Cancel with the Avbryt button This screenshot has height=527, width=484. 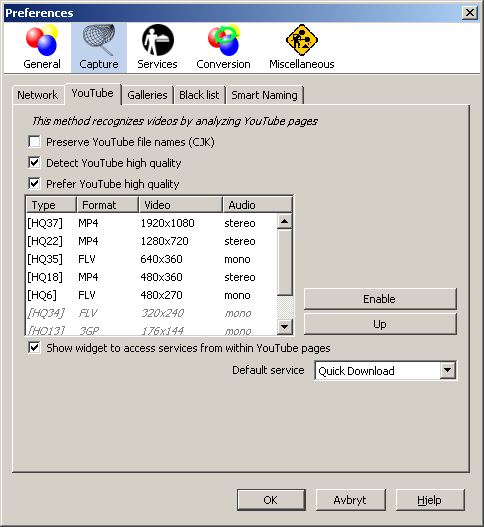click(x=350, y=500)
